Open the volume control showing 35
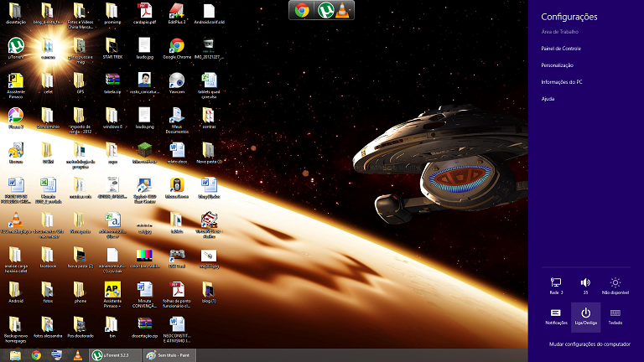This screenshot has height=362, width=644. click(585, 286)
